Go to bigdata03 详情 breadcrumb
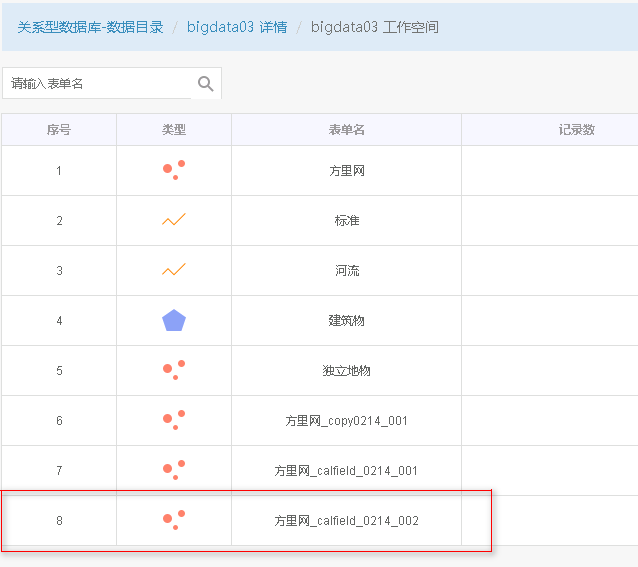638x567 pixels. (x=237, y=27)
